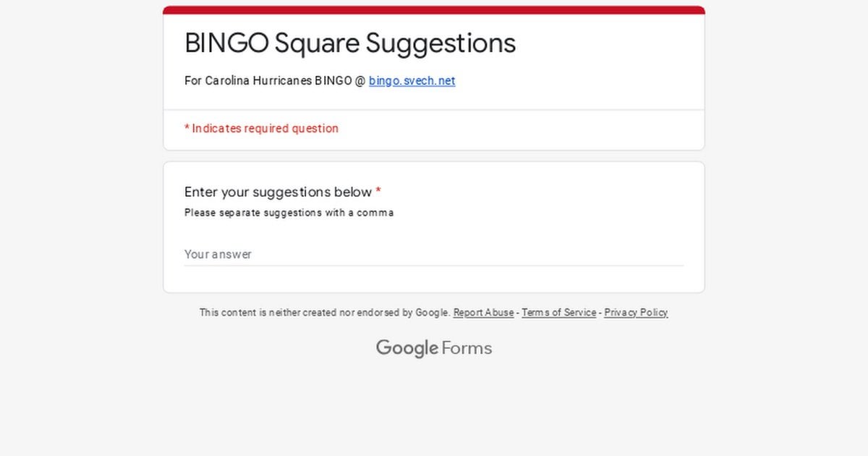Open the Privacy Policy link
868x456 pixels.
[x=636, y=313]
